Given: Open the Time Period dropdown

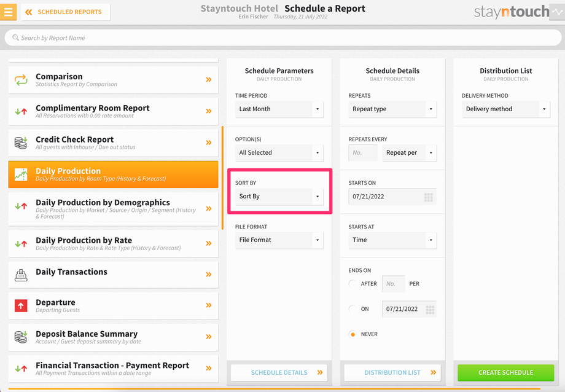Looking at the screenshot, I should (279, 109).
